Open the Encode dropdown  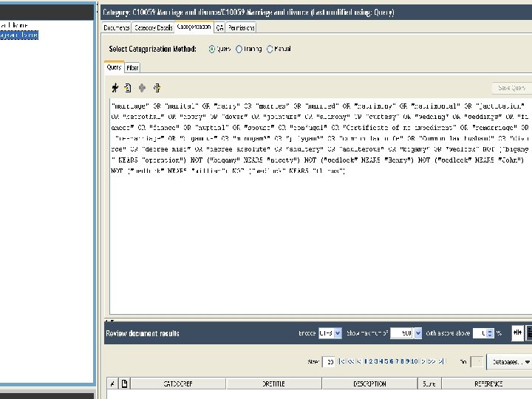(338, 333)
